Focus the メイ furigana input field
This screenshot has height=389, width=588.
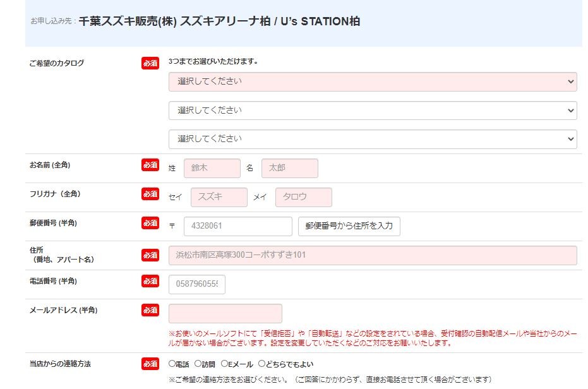(303, 197)
